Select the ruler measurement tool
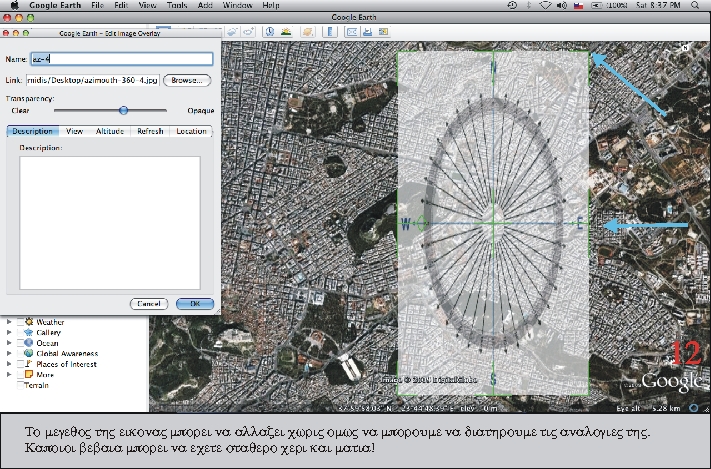 coord(330,31)
